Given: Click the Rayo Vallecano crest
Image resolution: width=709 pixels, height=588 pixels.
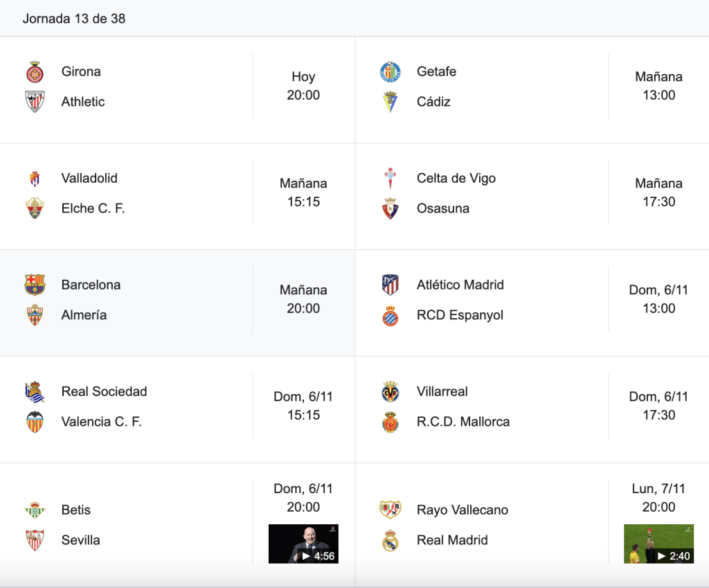Looking at the screenshot, I should [391, 510].
